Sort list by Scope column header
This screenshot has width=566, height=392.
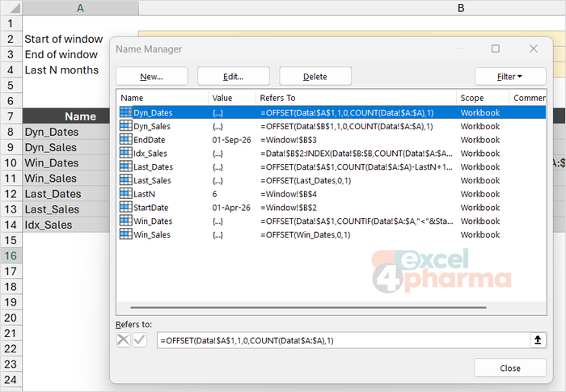click(x=483, y=98)
